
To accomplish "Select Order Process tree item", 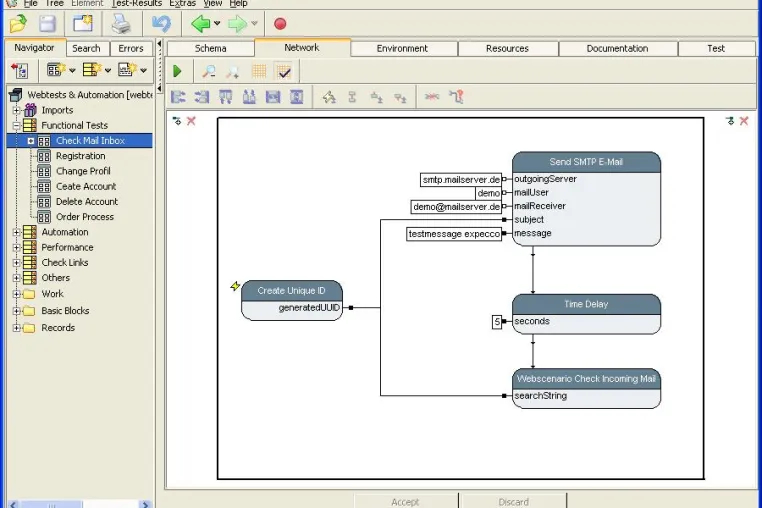I will pyautogui.click(x=85, y=217).
